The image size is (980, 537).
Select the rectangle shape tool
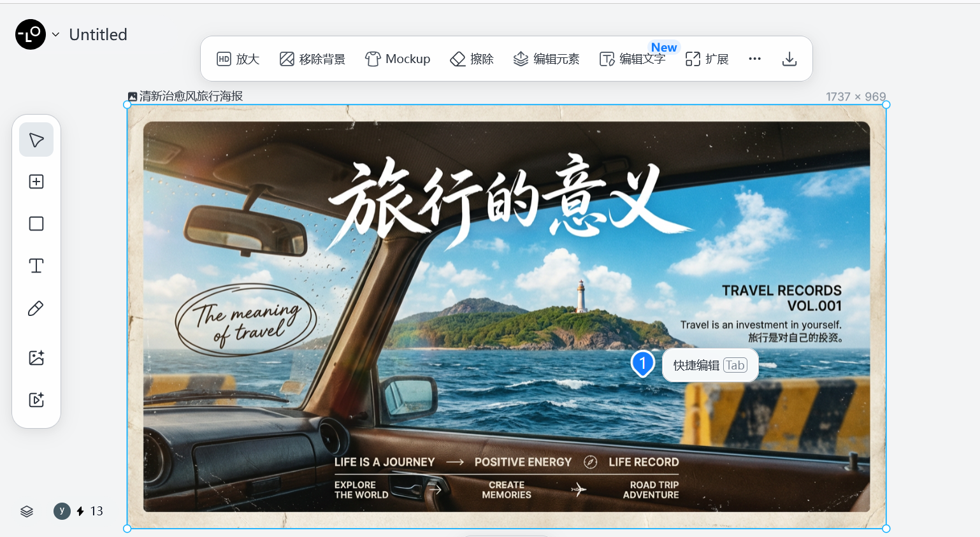[x=36, y=224]
